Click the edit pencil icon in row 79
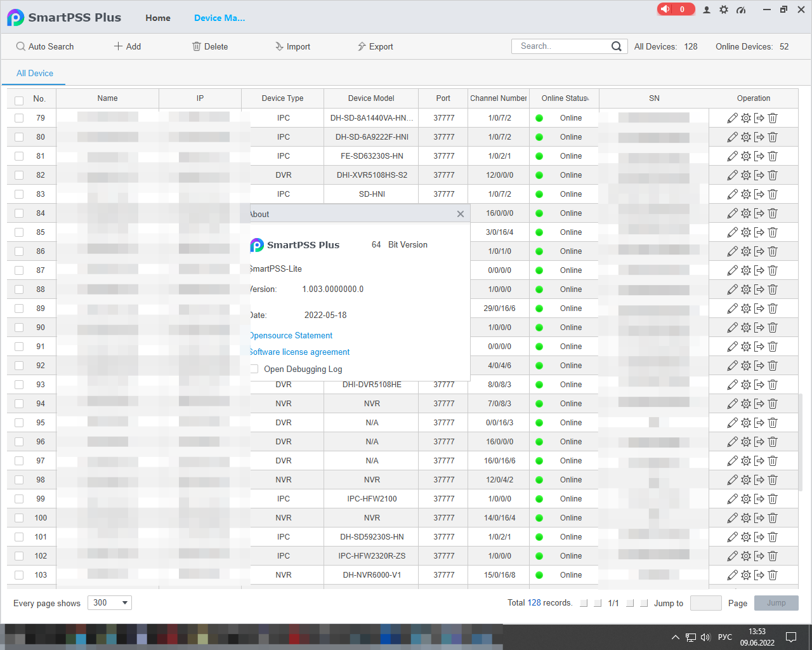 tap(732, 118)
